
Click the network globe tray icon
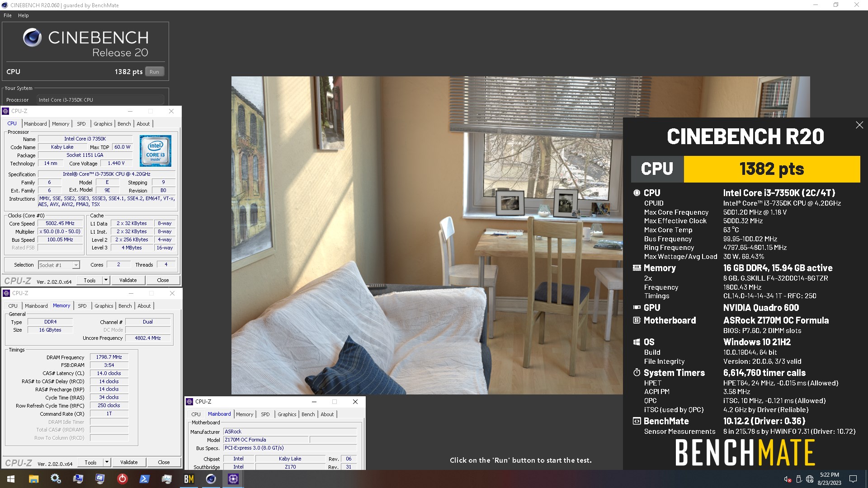click(810, 479)
